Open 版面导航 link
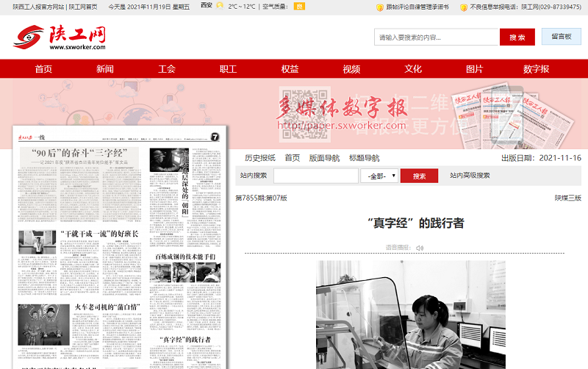This screenshot has width=588, height=369. pyautogui.click(x=324, y=158)
